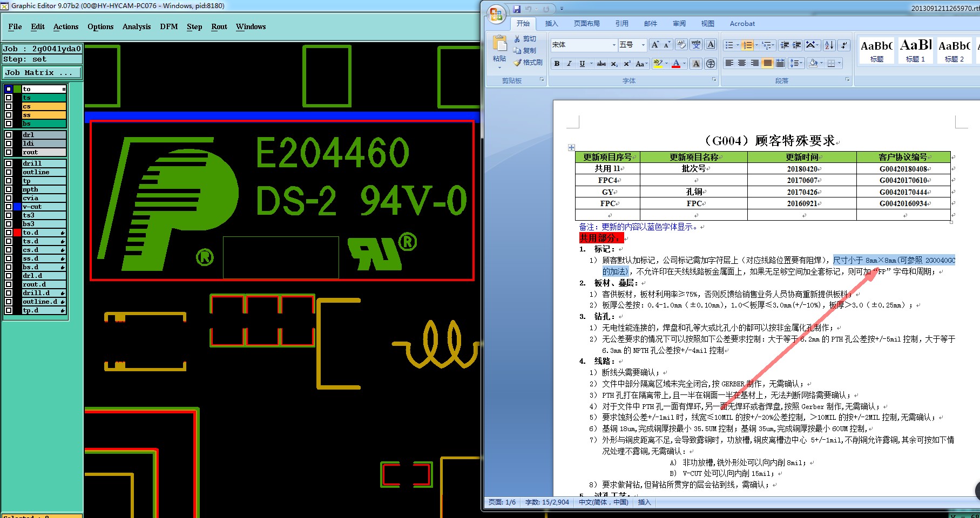Cut selection with scissors icon
This screenshot has width=980, height=518.
517,39
